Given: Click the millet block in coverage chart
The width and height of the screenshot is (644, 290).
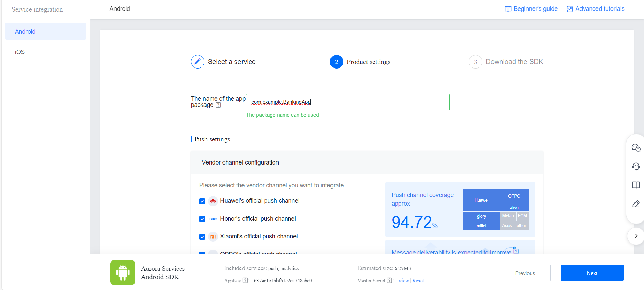Looking at the screenshot, I should 481,226.
